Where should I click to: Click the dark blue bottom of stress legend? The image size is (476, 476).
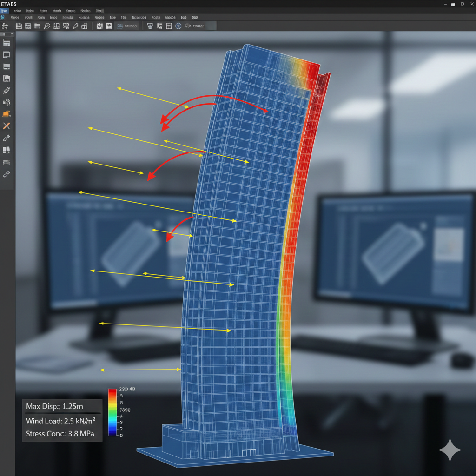coord(112,433)
